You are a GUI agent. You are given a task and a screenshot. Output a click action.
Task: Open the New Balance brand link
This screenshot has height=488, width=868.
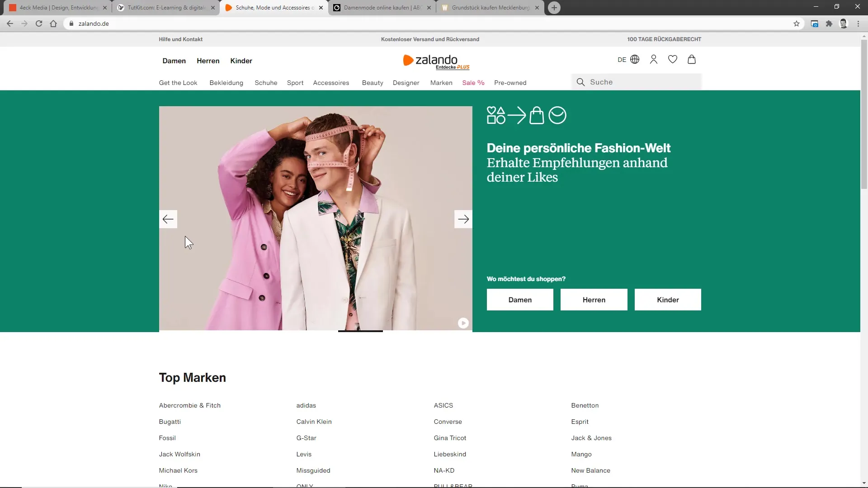click(590, 470)
